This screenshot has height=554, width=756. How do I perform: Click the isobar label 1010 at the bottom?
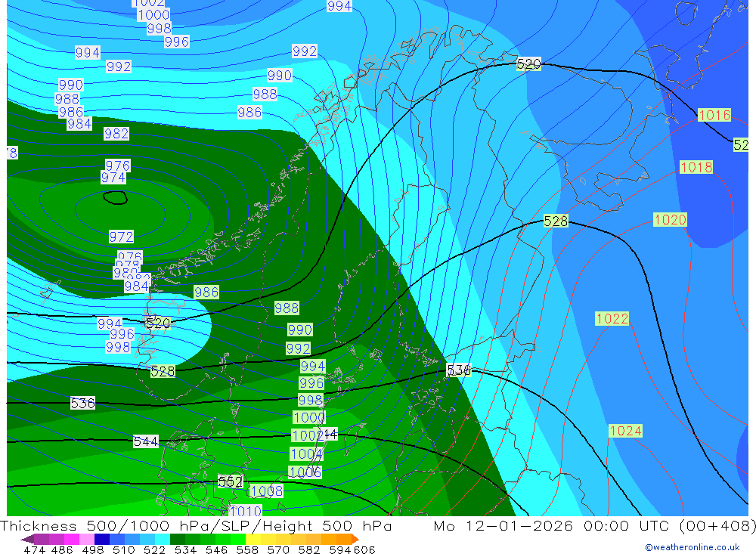click(246, 511)
